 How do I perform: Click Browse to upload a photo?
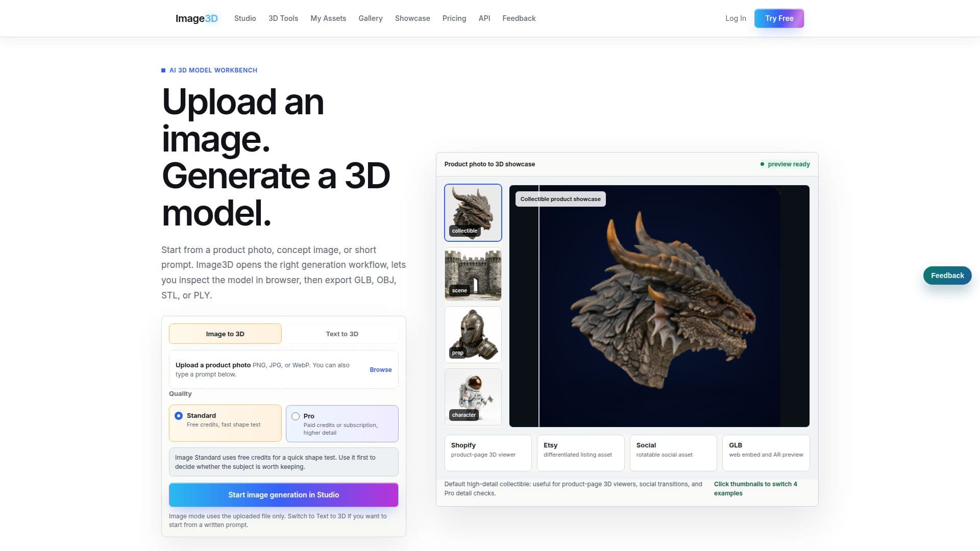click(x=381, y=370)
